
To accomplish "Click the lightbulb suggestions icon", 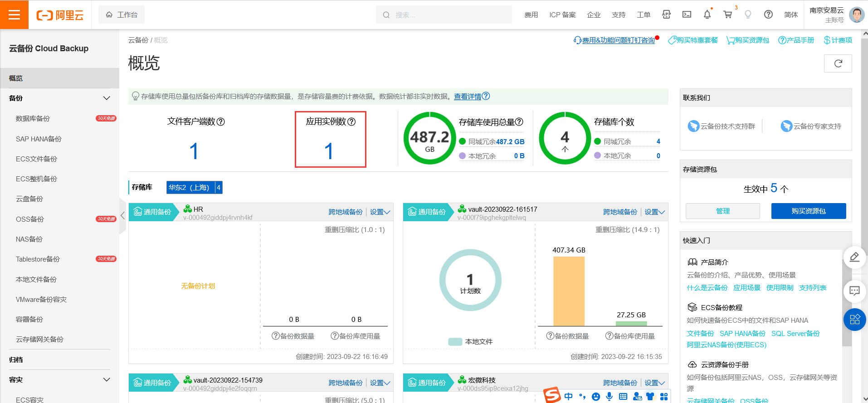I will [748, 15].
